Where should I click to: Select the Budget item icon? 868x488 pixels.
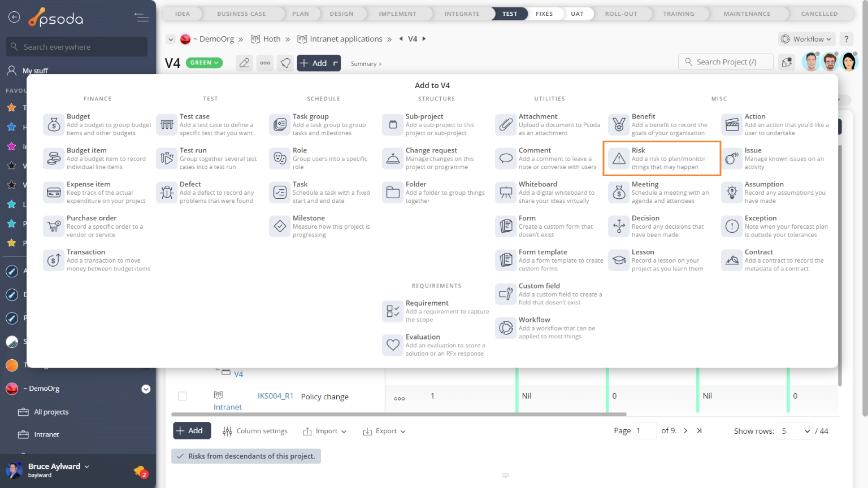tap(54, 159)
